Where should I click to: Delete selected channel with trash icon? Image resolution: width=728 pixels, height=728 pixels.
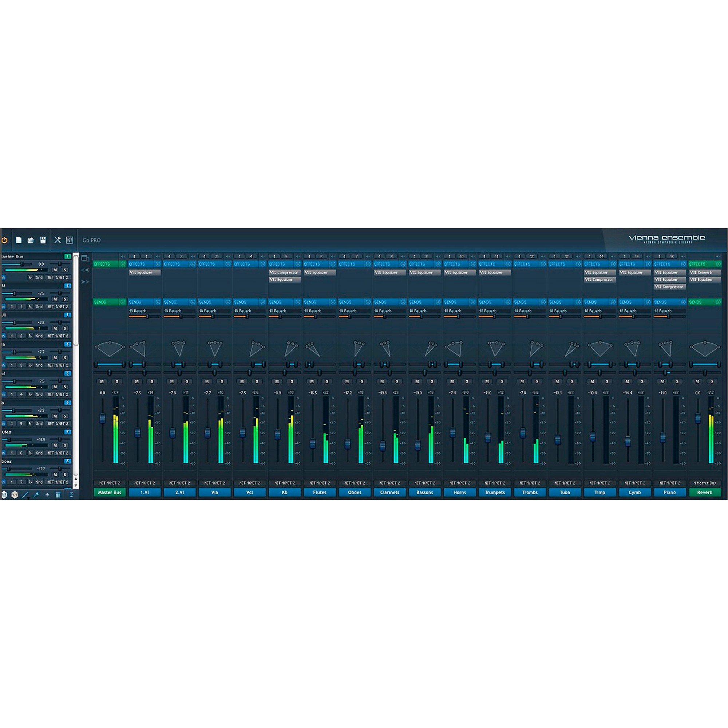coord(58,495)
